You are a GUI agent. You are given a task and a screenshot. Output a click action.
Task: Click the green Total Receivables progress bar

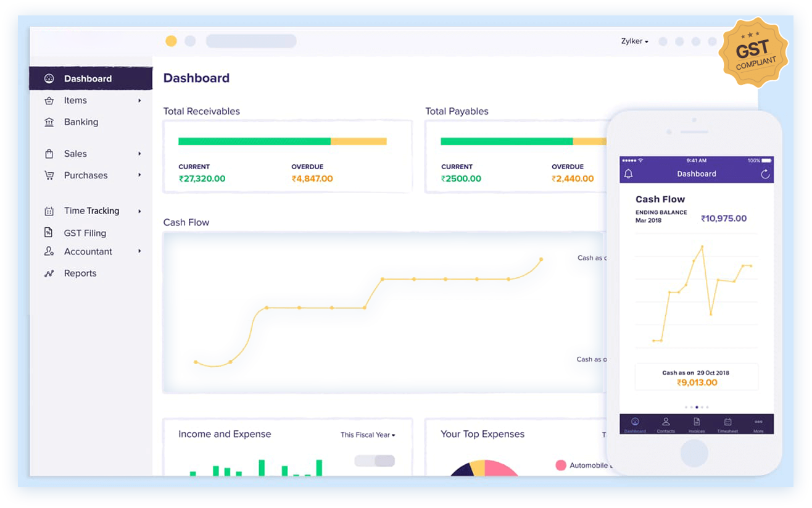pyautogui.click(x=254, y=141)
